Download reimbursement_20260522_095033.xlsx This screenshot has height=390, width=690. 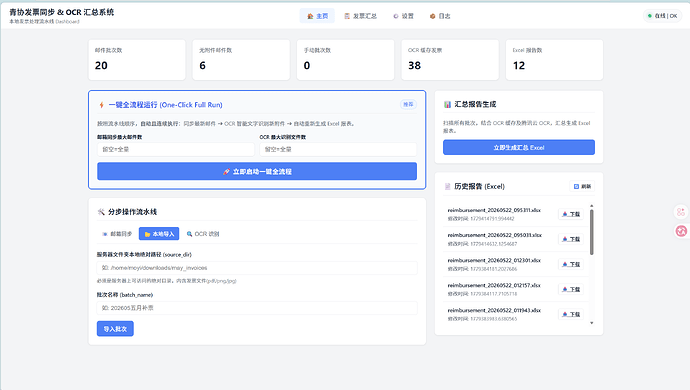click(571, 239)
